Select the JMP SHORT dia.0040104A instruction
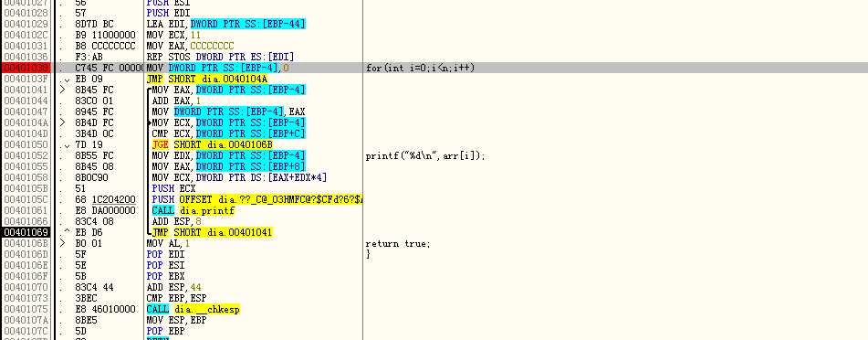The width and height of the screenshot is (868, 340). tap(207, 79)
